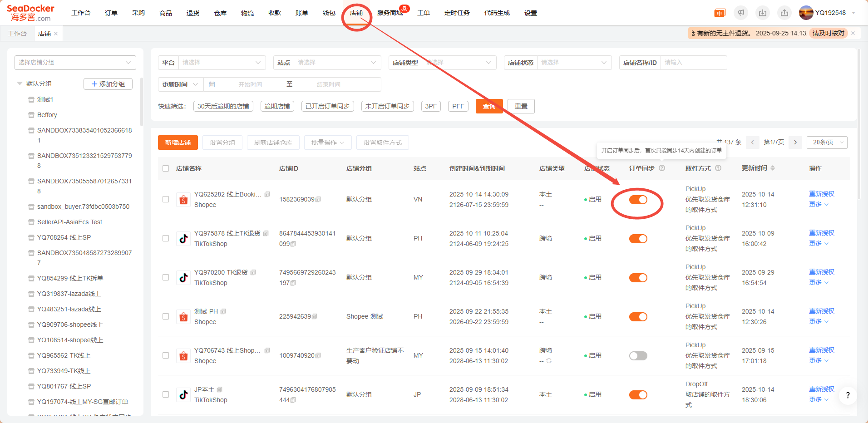This screenshot has width=868, height=423.
Task: Click the upload/export icon in header
Action: point(784,13)
